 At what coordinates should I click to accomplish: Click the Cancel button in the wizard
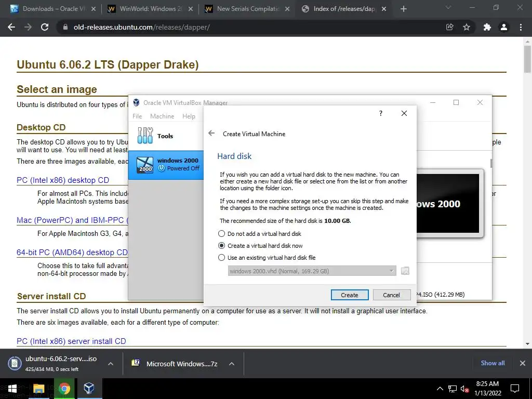391,295
